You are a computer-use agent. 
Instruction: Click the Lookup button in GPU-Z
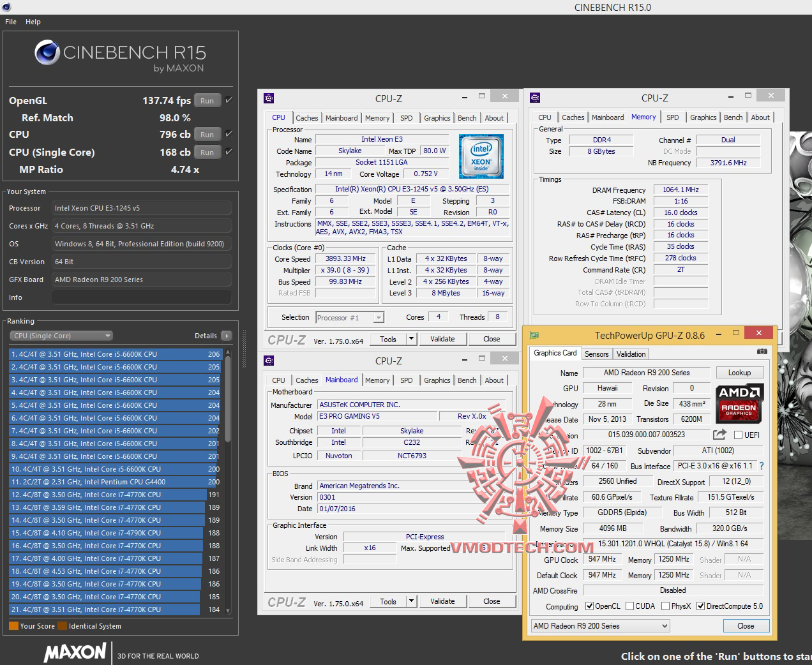739,373
